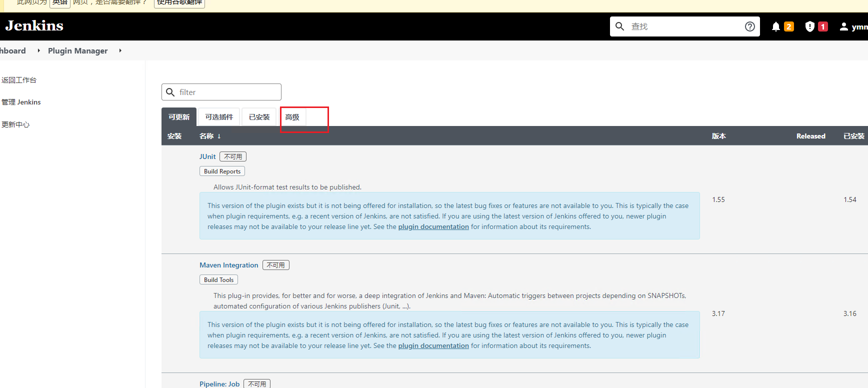Focus the plugin filter input box
The width and height of the screenshot is (868, 388).
(x=221, y=92)
